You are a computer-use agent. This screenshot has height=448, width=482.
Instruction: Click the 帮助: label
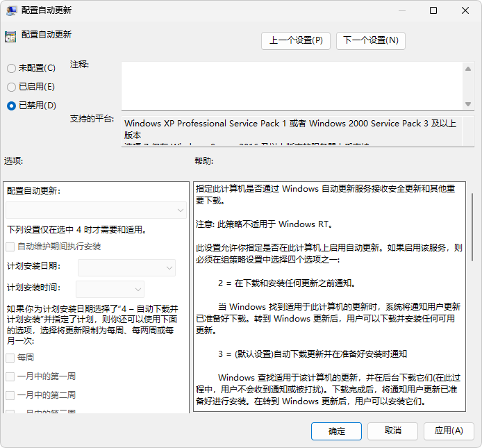pyautogui.click(x=203, y=161)
